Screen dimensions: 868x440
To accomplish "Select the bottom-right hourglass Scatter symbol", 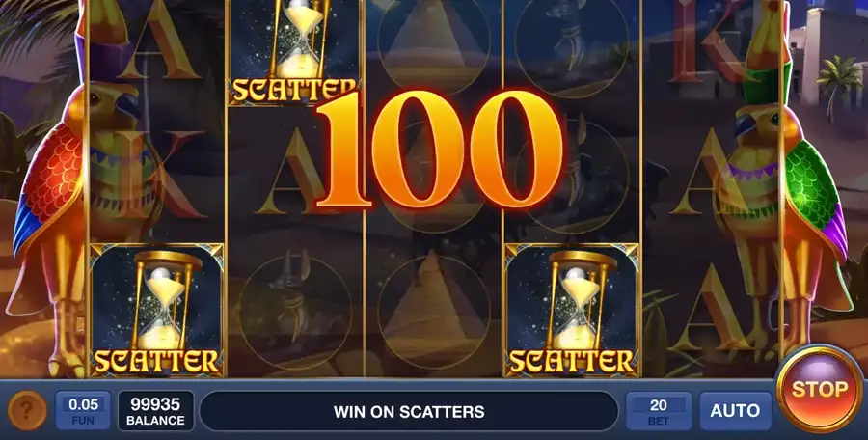I will (x=571, y=311).
